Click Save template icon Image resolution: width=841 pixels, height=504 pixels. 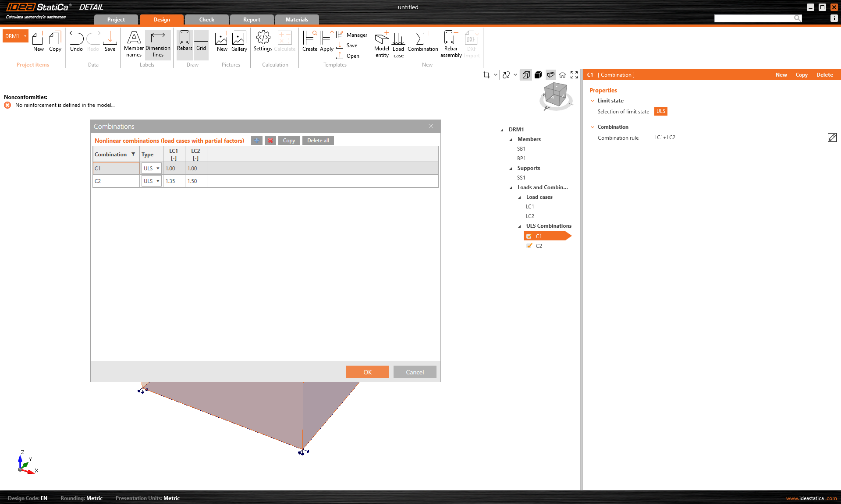pyautogui.click(x=340, y=45)
